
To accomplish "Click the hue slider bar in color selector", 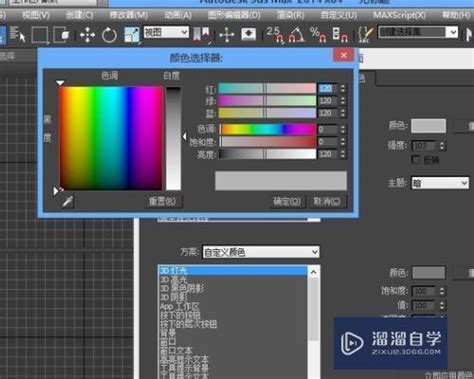I will (267, 129).
